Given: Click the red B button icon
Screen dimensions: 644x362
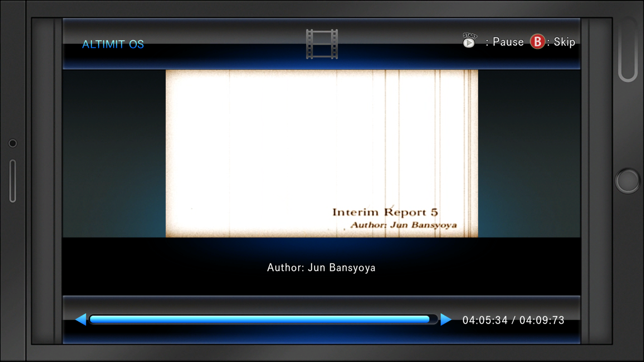Looking at the screenshot, I should 537,42.
